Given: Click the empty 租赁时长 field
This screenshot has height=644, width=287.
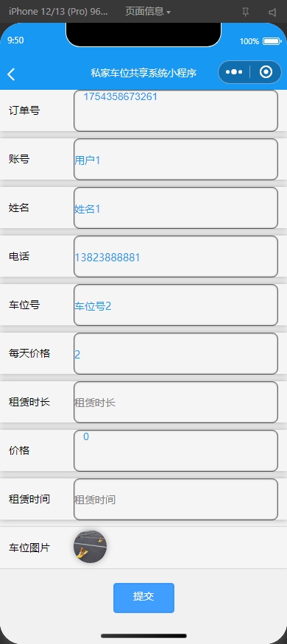Looking at the screenshot, I should coord(176,402).
